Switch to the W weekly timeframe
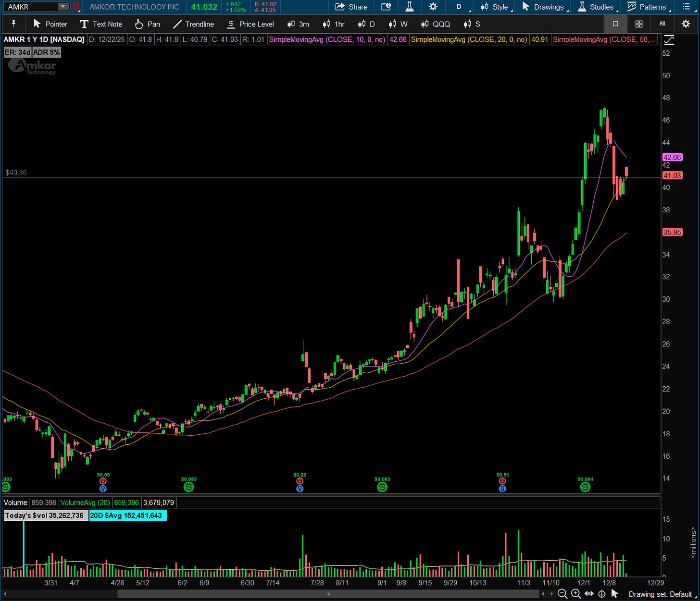This screenshot has height=601, width=700. 398,24
